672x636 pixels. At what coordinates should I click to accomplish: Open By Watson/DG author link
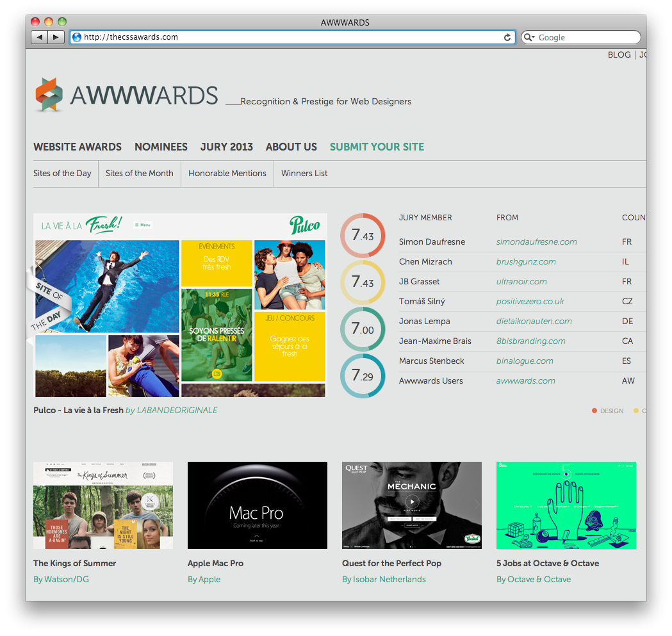point(61,579)
